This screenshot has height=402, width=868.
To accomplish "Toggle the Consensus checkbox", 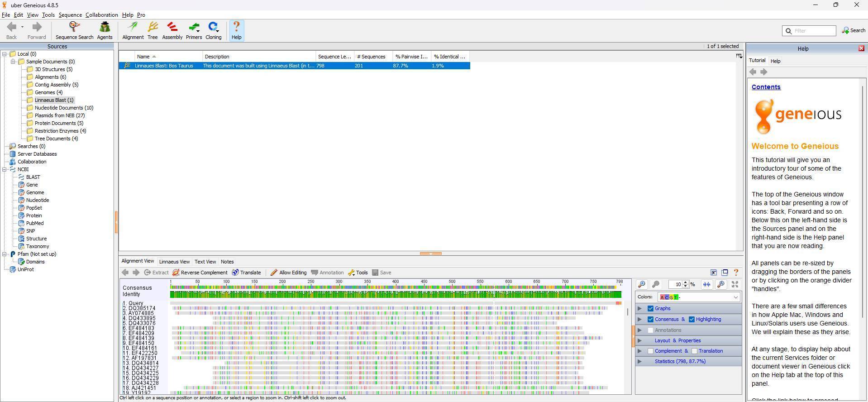I will coord(650,319).
